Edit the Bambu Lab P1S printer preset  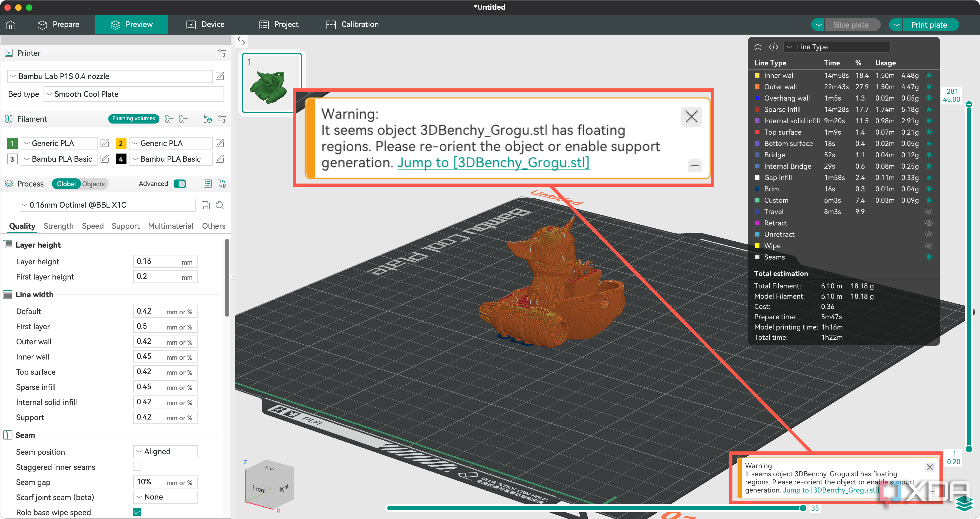pos(220,76)
